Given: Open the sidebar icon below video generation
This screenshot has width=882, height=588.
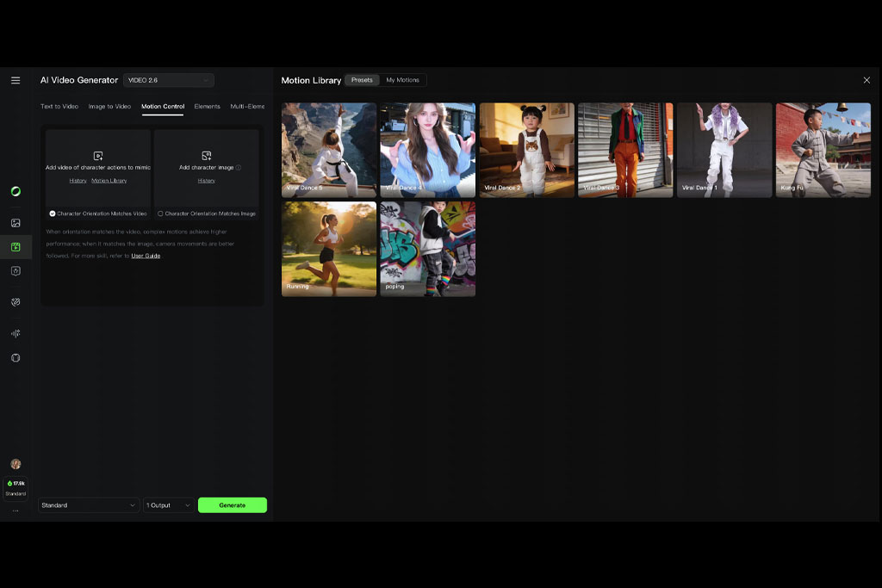Looking at the screenshot, I should click(16, 271).
